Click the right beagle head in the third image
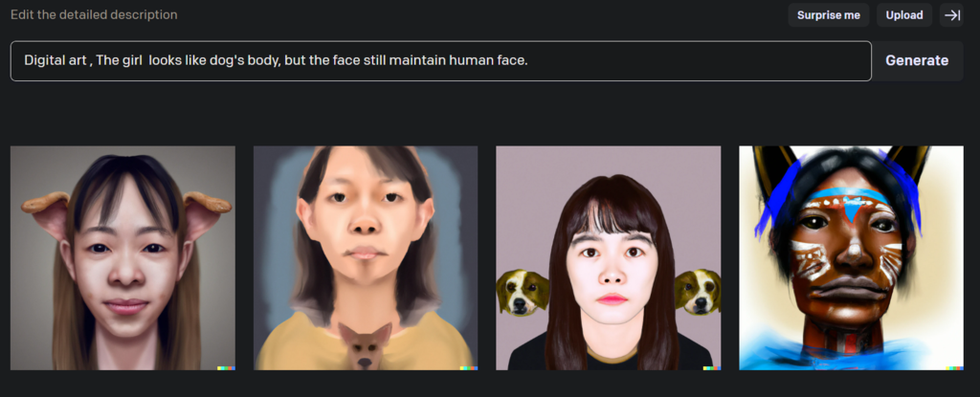980x397 pixels. tap(698, 292)
